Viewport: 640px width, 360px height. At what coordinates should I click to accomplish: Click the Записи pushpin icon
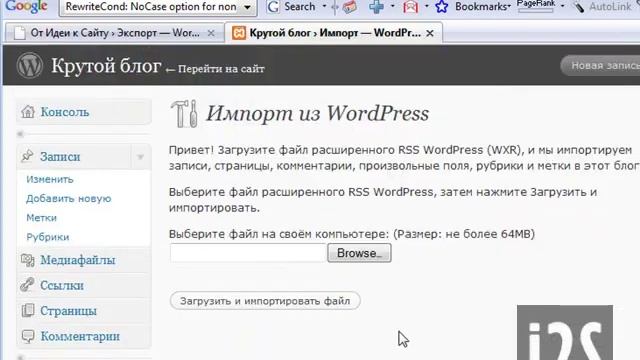coord(27,156)
